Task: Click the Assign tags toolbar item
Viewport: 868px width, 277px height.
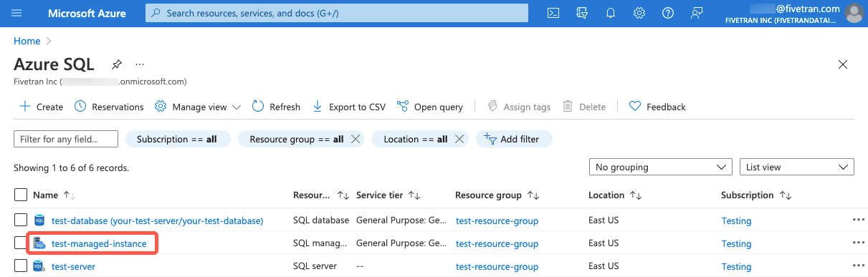Action: click(519, 107)
